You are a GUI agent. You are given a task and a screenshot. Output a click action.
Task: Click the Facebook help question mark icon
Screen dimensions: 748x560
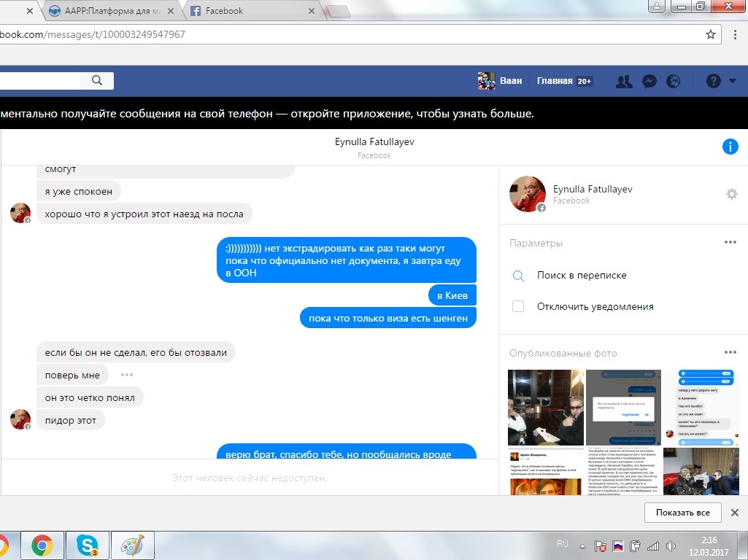713,81
